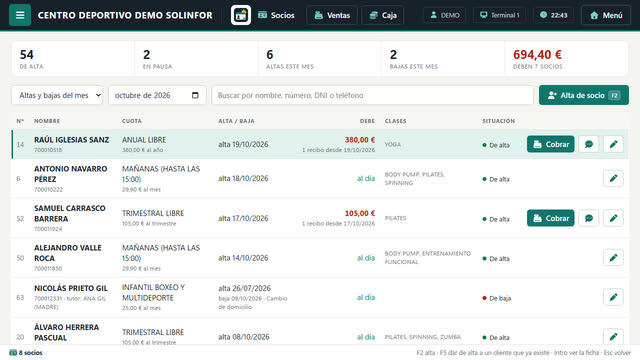Open the hamburger sidebar menu
The height and width of the screenshot is (360, 640).
(20, 15)
